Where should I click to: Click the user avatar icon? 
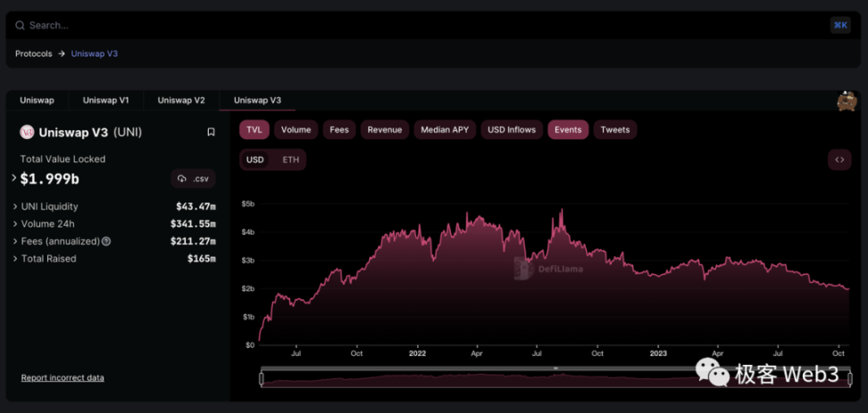pos(846,101)
